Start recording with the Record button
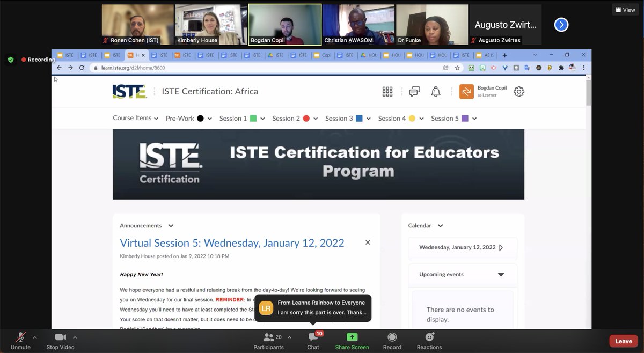Viewport: 644px width, 353px height. 392,341
